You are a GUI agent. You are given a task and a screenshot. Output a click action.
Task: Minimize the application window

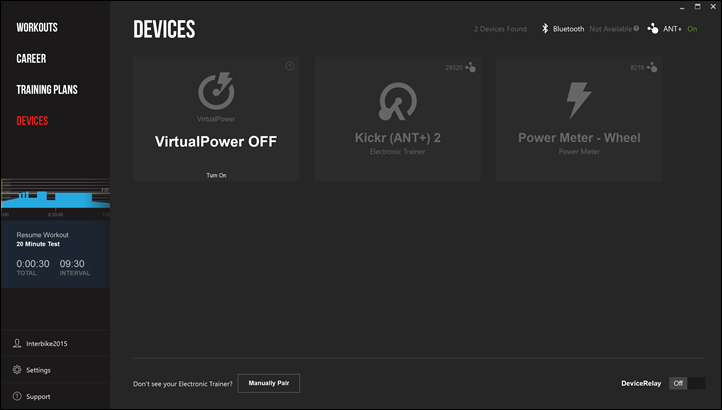point(682,7)
